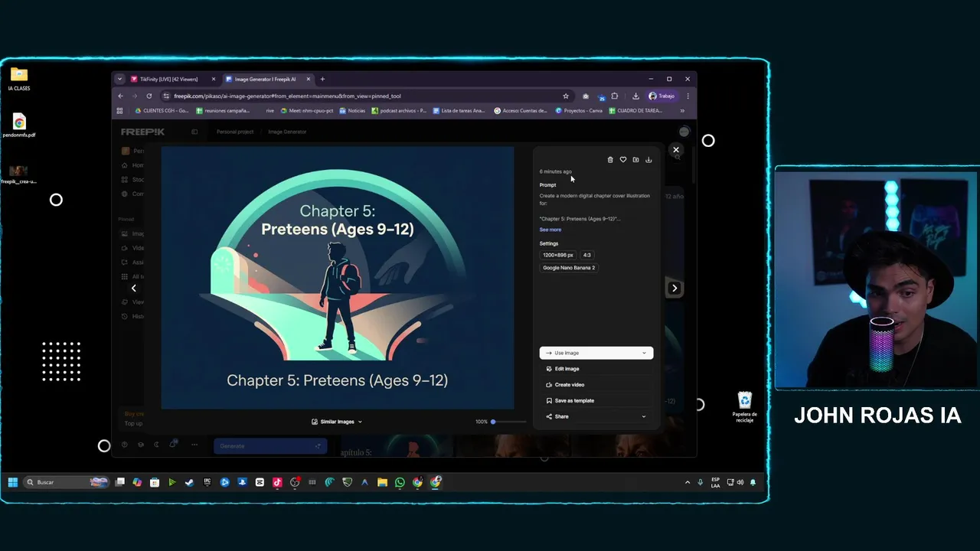
Task: Click the Google Nano Banana 2 chip
Action: tap(569, 268)
